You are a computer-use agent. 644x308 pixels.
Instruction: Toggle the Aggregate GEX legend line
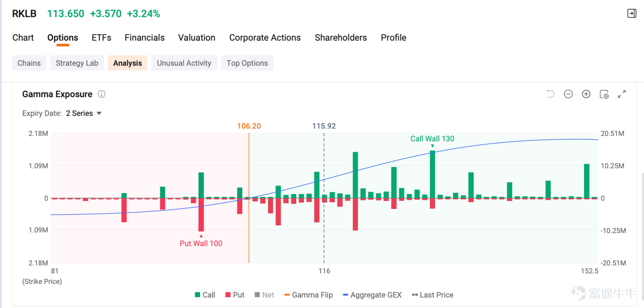372,295
